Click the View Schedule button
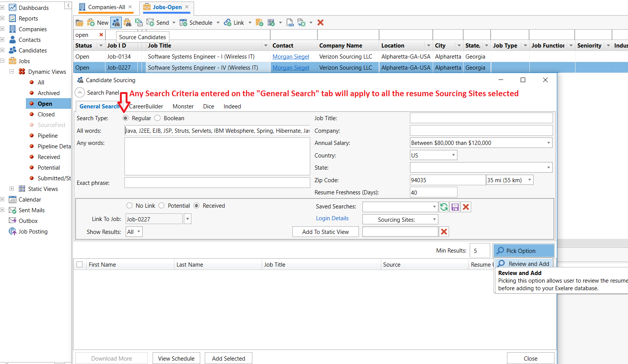 [176, 358]
